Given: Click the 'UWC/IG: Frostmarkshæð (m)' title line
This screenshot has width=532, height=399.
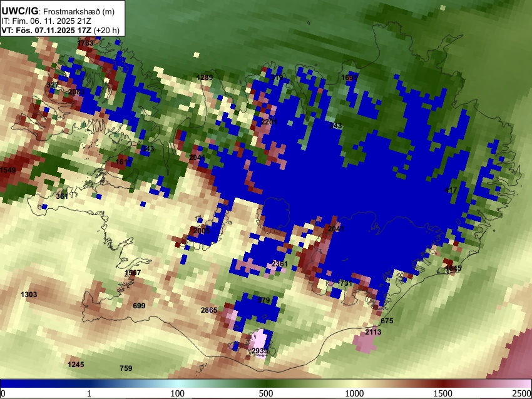Looking at the screenshot, I should point(58,11).
